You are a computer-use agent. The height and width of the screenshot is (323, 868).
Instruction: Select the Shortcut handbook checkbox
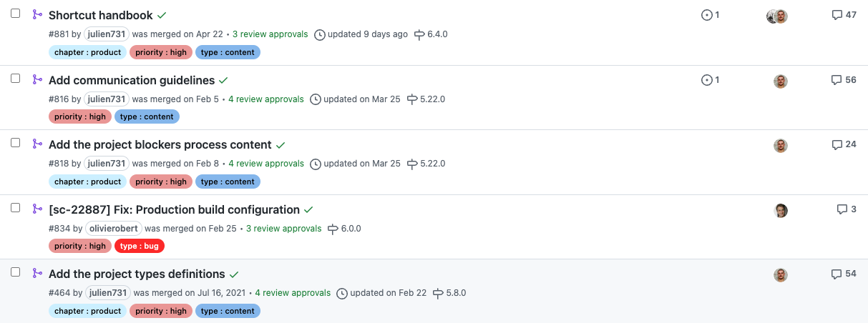pos(15,14)
